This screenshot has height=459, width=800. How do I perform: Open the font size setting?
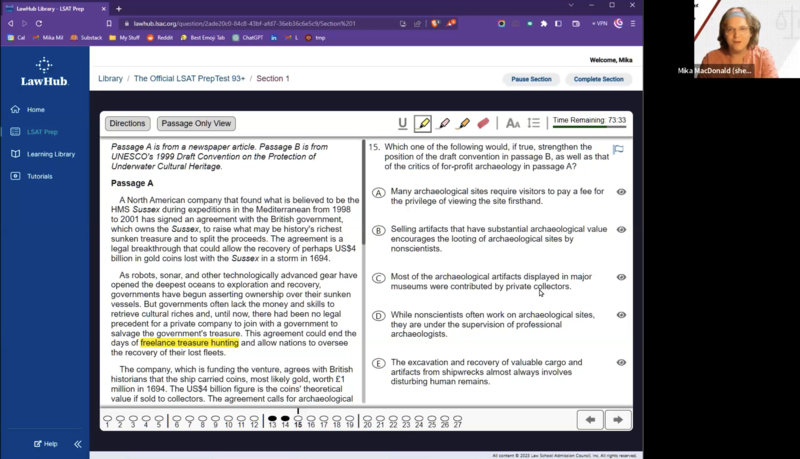pos(512,124)
